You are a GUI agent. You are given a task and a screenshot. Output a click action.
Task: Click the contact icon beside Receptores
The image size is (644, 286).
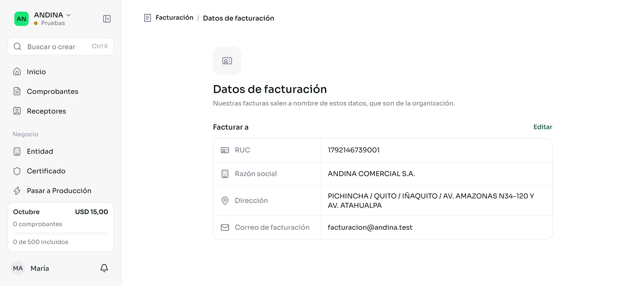(17, 111)
